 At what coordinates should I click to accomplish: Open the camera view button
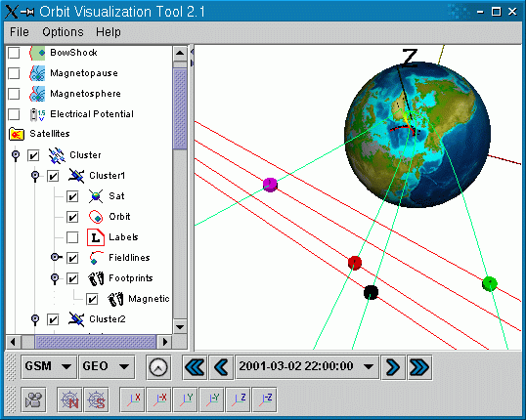33,399
